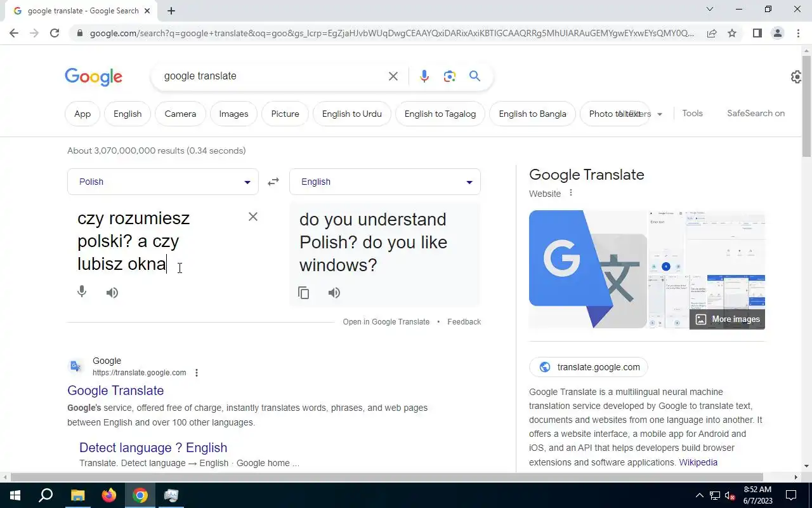Copy the English translation

[304, 293]
